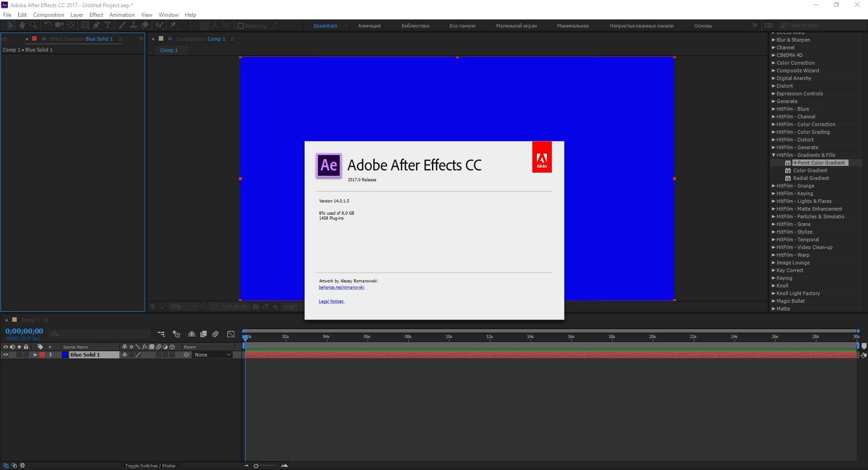
Task: Switch to the Анимация workspace
Action: [x=369, y=26]
